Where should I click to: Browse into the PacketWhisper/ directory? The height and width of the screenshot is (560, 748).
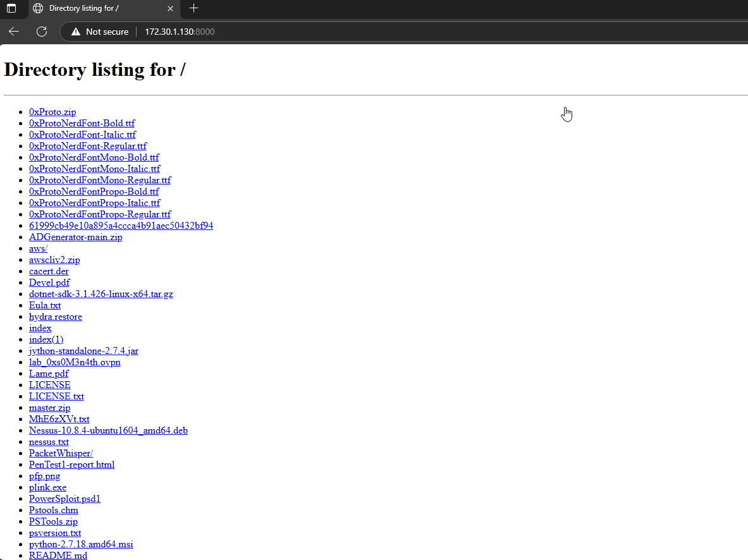tap(61, 454)
